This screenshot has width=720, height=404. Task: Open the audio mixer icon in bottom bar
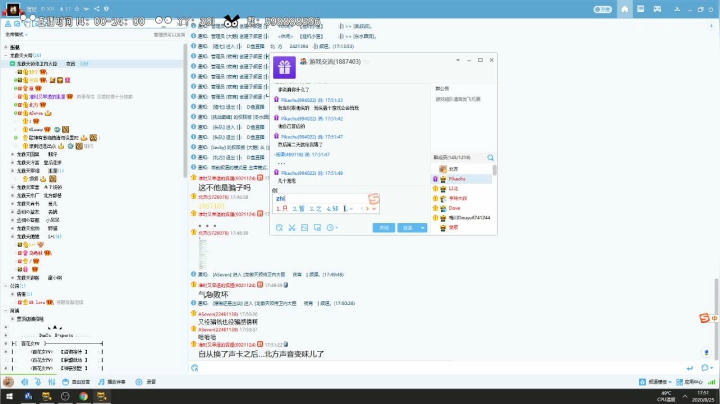pyautogui.click(x=51, y=382)
